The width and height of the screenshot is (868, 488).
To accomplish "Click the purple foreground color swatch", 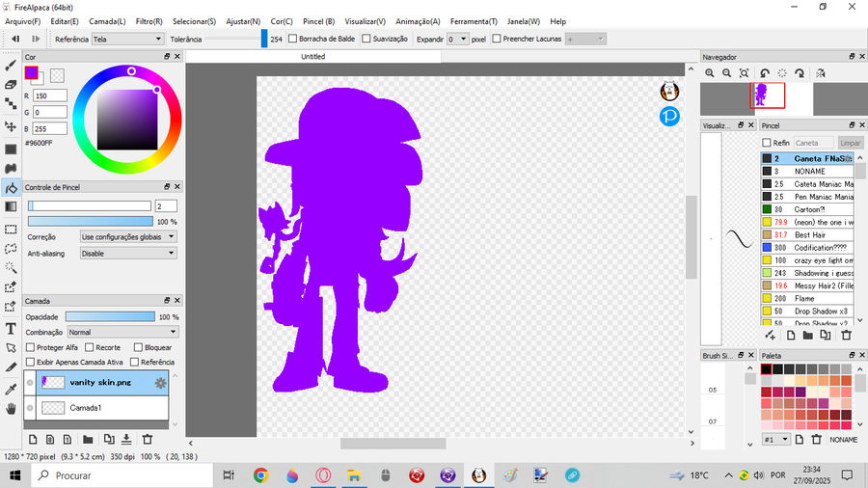I will coord(32,72).
